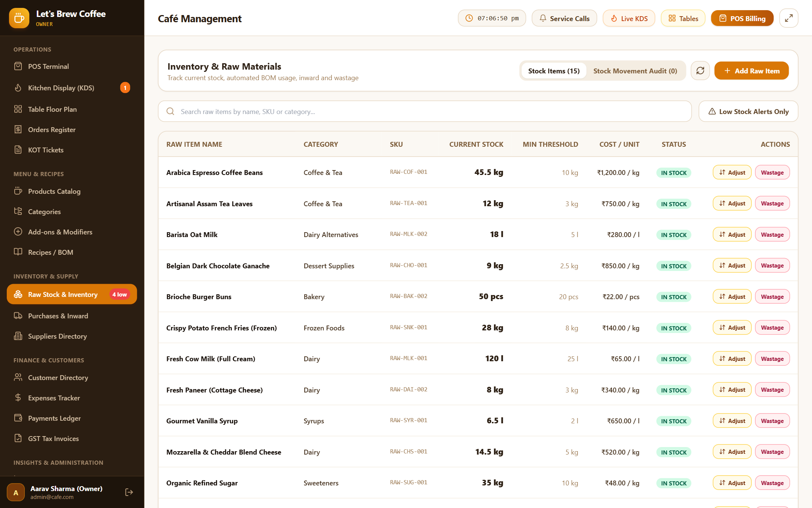Open POS Billing
The width and height of the screenshot is (812, 508).
tap(742, 18)
